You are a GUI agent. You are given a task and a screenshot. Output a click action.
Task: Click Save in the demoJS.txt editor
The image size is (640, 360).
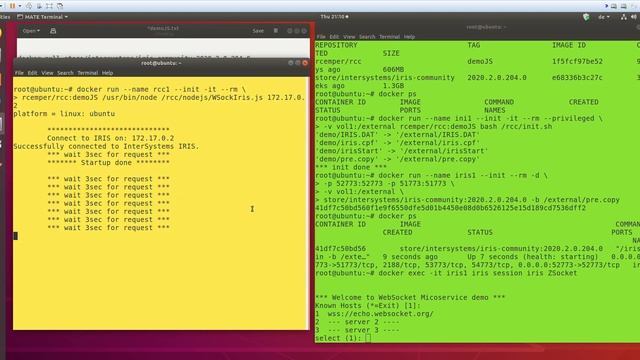click(x=258, y=31)
